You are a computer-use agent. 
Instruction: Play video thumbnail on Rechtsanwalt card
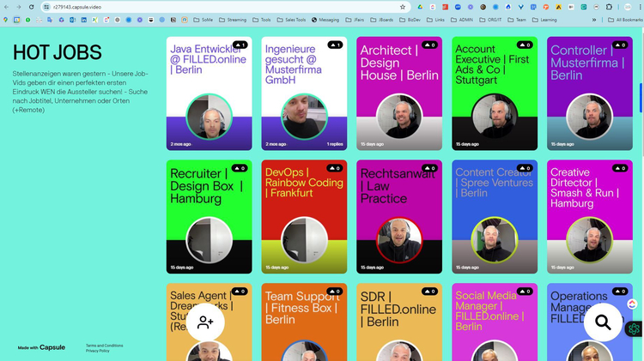pyautogui.click(x=399, y=240)
